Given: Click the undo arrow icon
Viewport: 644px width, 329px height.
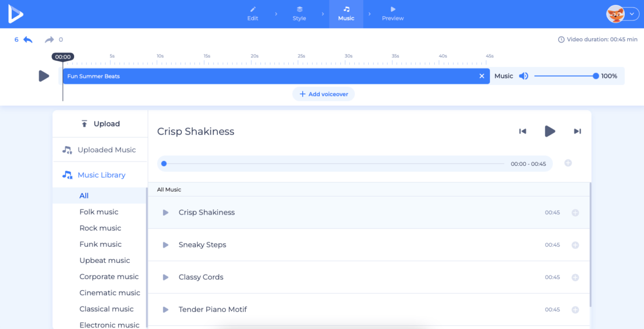Looking at the screenshot, I should click(28, 40).
